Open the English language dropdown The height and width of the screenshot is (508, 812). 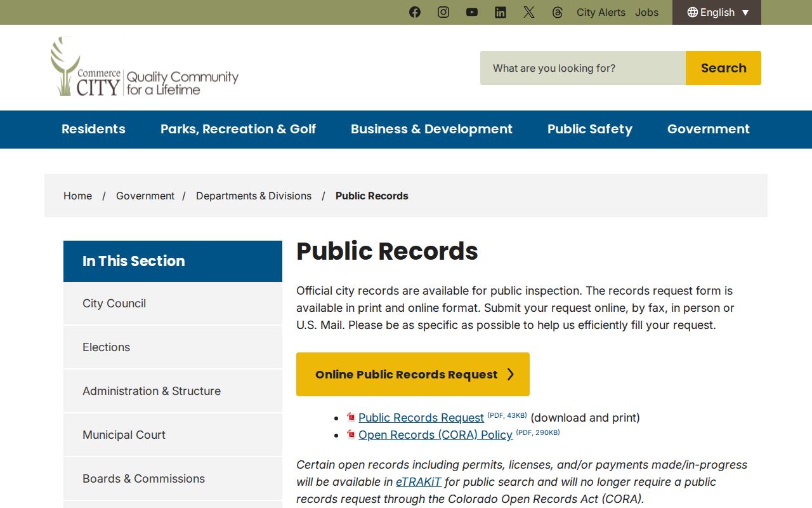coord(717,12)
